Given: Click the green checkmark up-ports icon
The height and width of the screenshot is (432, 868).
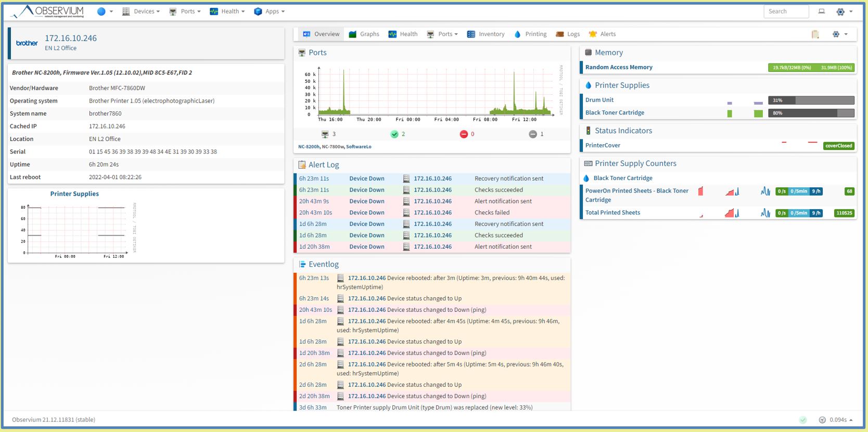Looking at the screenshot, I should pyautogui.click(x=394, y=134).
